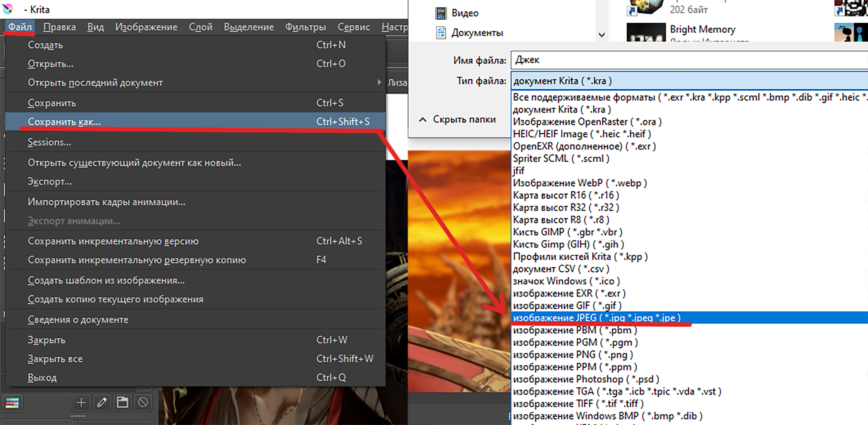This screenshot has width=868, height=425.
Task: Click the save palette icon
Action: pyautogui.click(x=122, y=402)
